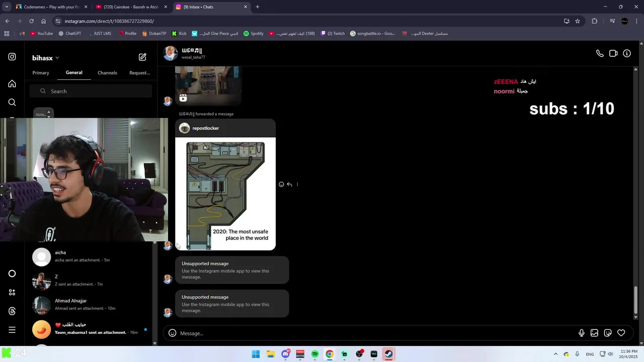Image resolution: width=644 pixels, height=362 pixels.
Task: Open the Meta AI circle icon in sidebar
Action: [x=12, y=274]
